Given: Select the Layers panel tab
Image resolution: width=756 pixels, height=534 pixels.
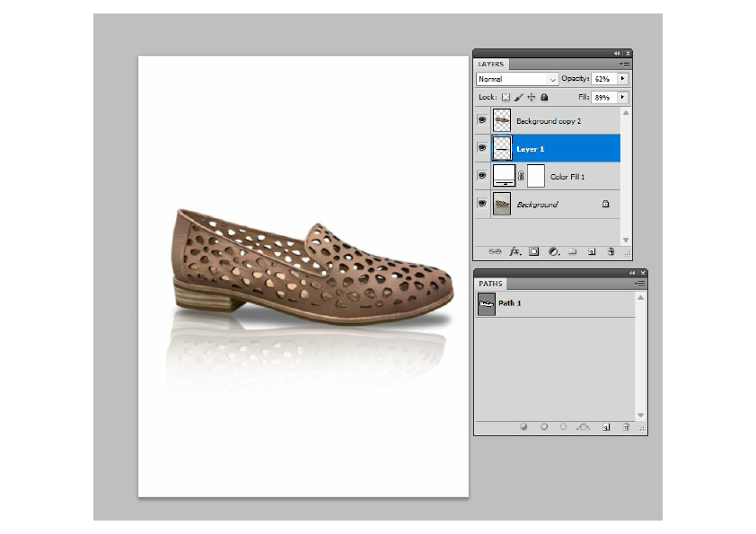Looking at the screenshot, I should 491,65.
